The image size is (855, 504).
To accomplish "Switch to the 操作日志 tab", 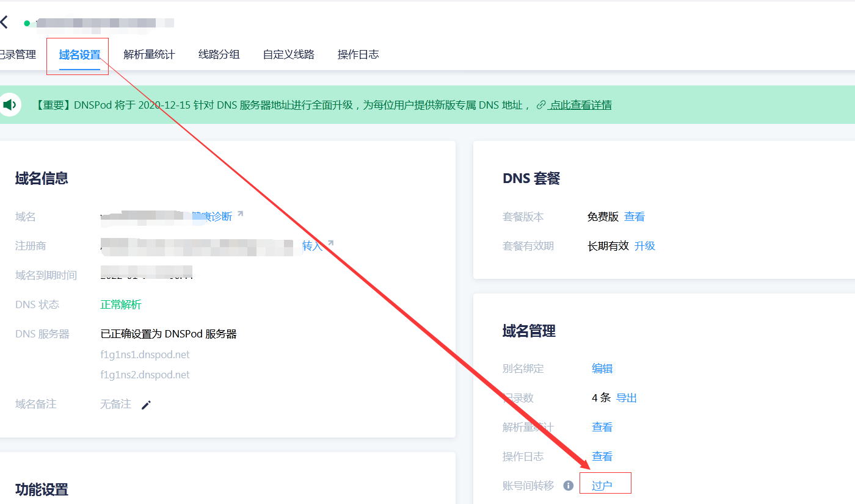I will point(358,54).
